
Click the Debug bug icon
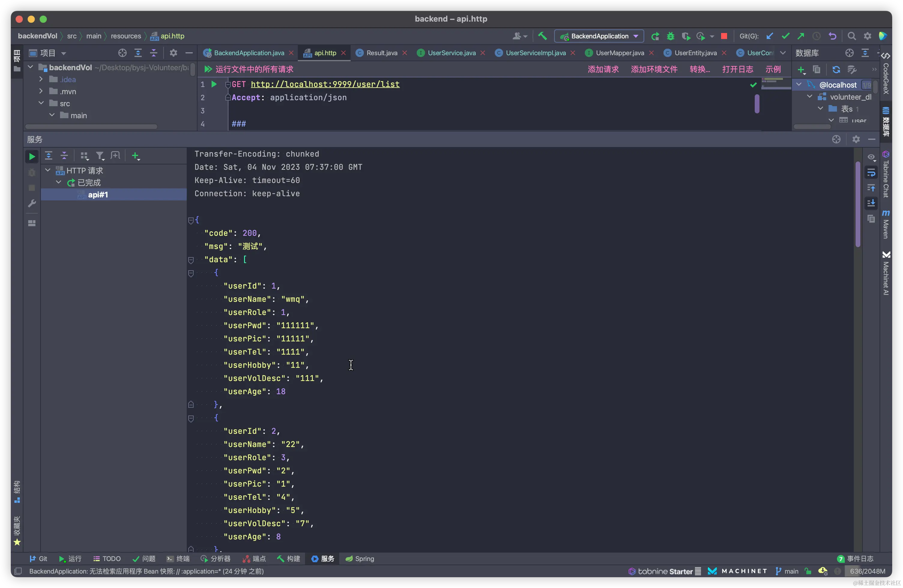tap(670, 36)
